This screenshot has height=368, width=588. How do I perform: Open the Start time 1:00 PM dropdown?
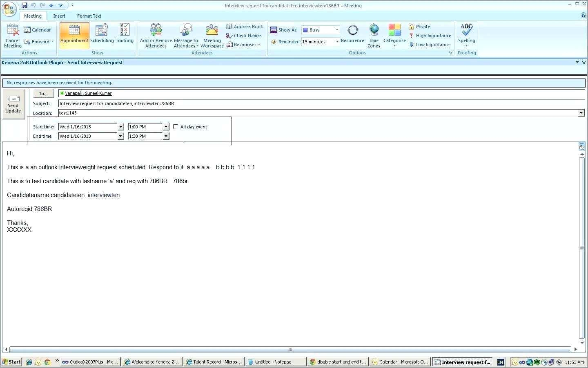166,127
